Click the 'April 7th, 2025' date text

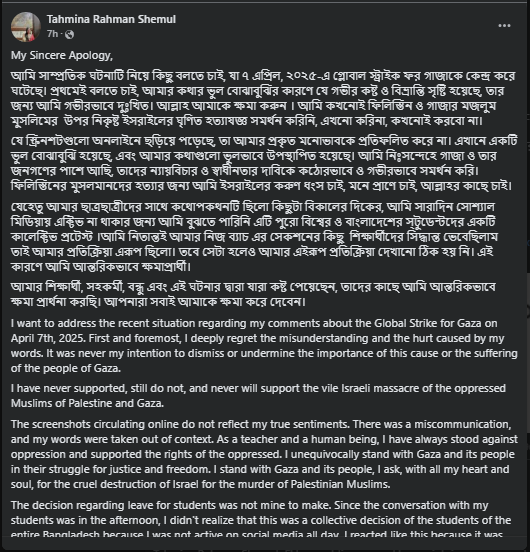pyautogui.click(x=48, y=338)
